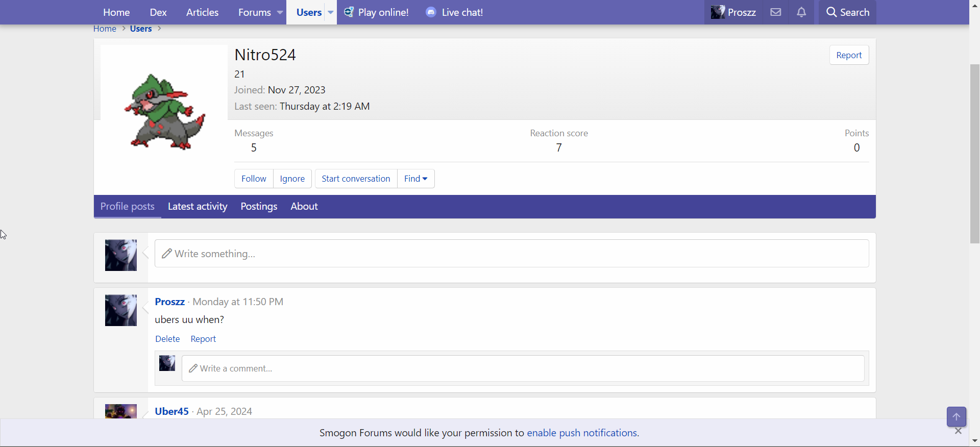Click Start conversation button
The width and height of the screenshot is (980, 447).
356,179
